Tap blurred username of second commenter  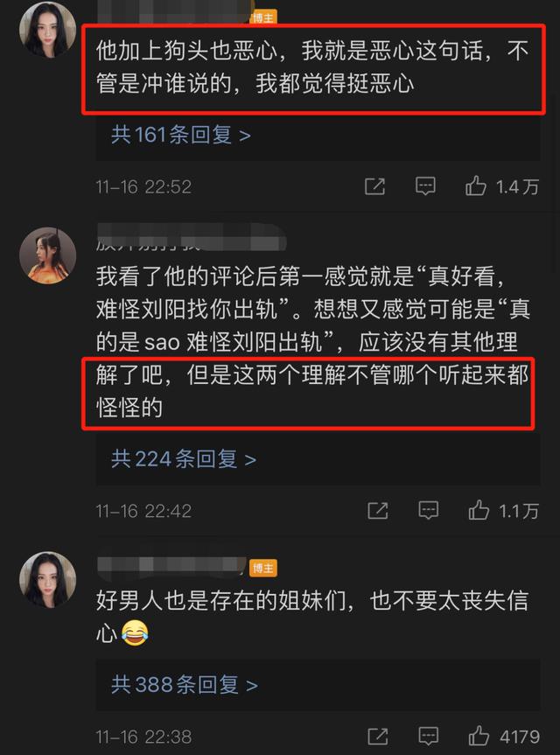pos(192,238)
